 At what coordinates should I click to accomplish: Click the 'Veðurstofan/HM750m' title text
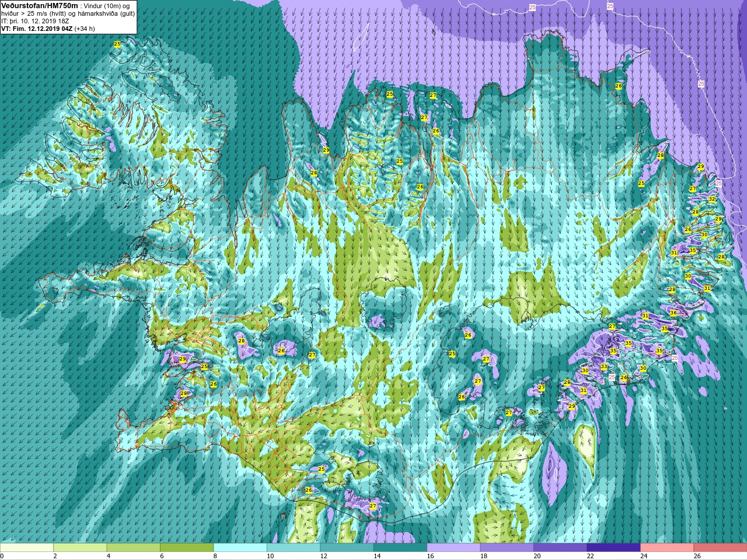[39, 5]
